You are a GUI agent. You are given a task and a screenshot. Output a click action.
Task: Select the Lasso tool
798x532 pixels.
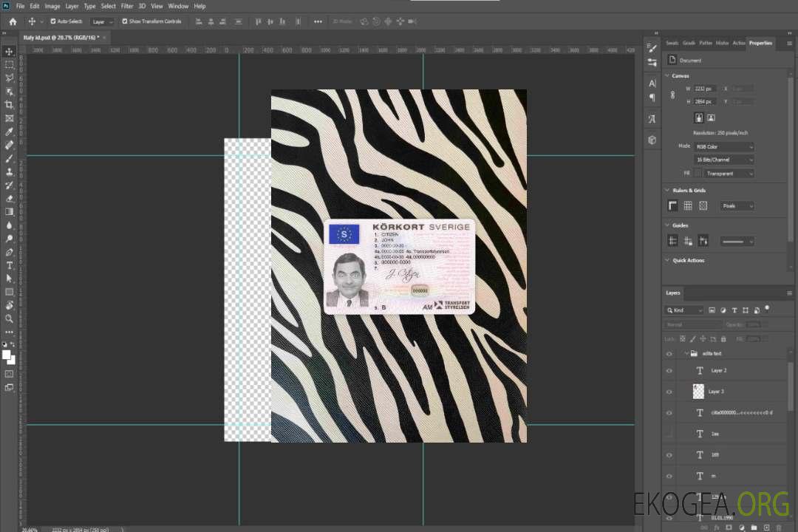point(9,78)
